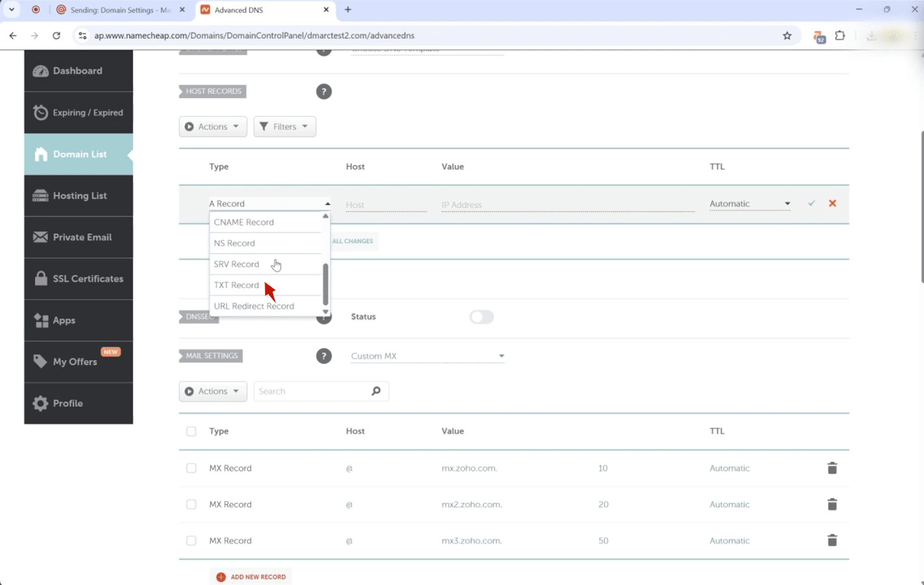Screen dimensions: 924x585
Task: Delete the mx.zoho.com MX record via its trash icon
Action: coord(832,468)
